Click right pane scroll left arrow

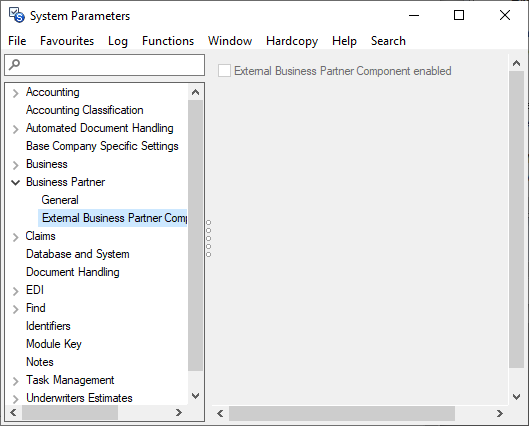[220, 413]
